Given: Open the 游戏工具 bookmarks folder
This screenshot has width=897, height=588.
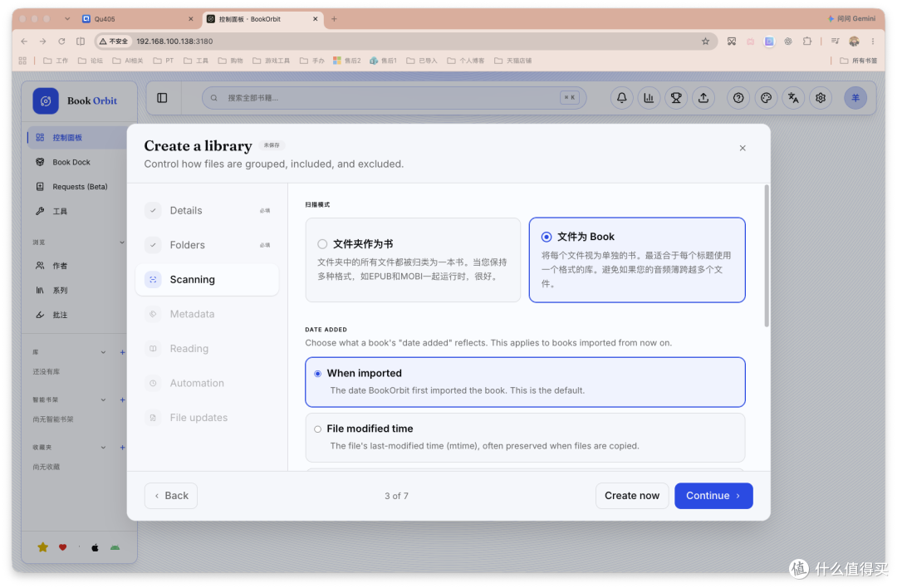Looking at the screenshot, I should click(271, 61).
